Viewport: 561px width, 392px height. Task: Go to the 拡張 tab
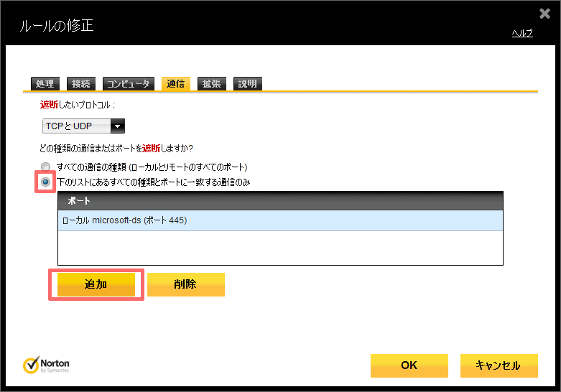tap(212, 84)
